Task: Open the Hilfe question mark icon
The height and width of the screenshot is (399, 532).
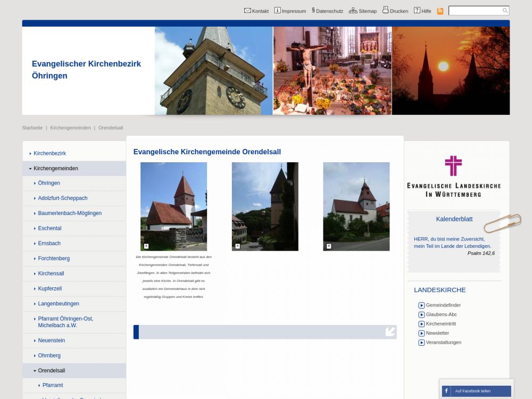Action: [417, 11]
